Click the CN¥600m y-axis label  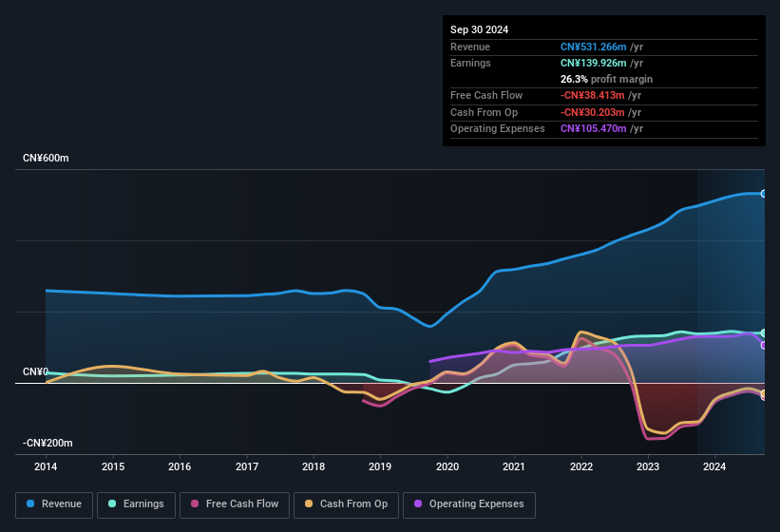47,158
